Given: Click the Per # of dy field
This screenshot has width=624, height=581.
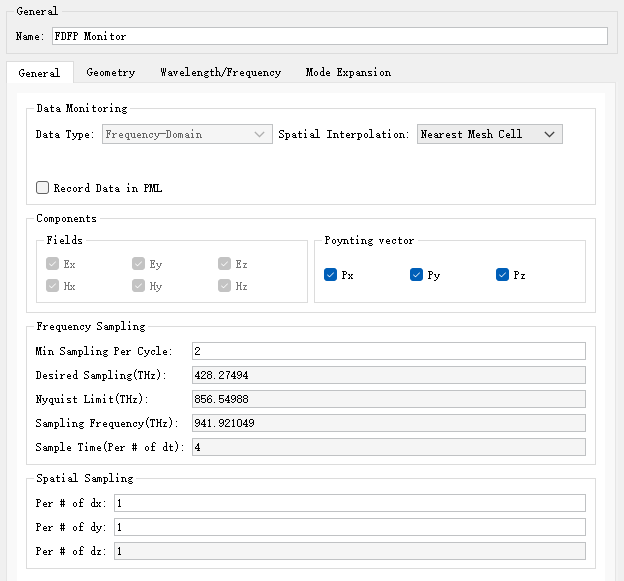Looking at the screenshot, I should [349, 527].
